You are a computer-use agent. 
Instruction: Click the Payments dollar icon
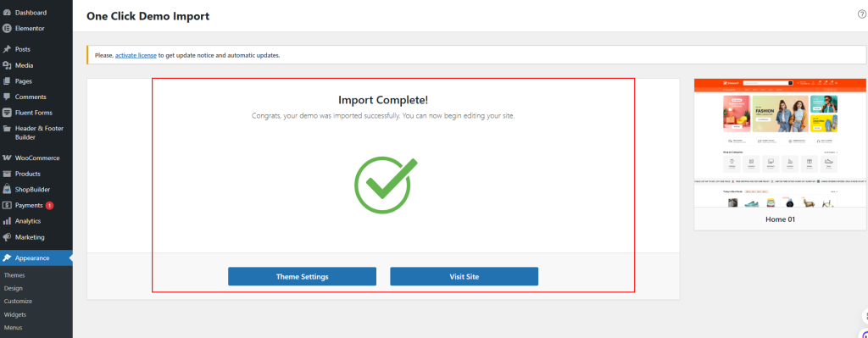click(7, 205)
